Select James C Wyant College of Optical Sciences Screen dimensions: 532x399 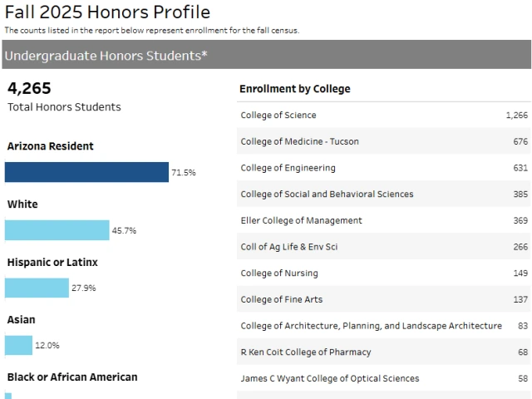point(330,378)
